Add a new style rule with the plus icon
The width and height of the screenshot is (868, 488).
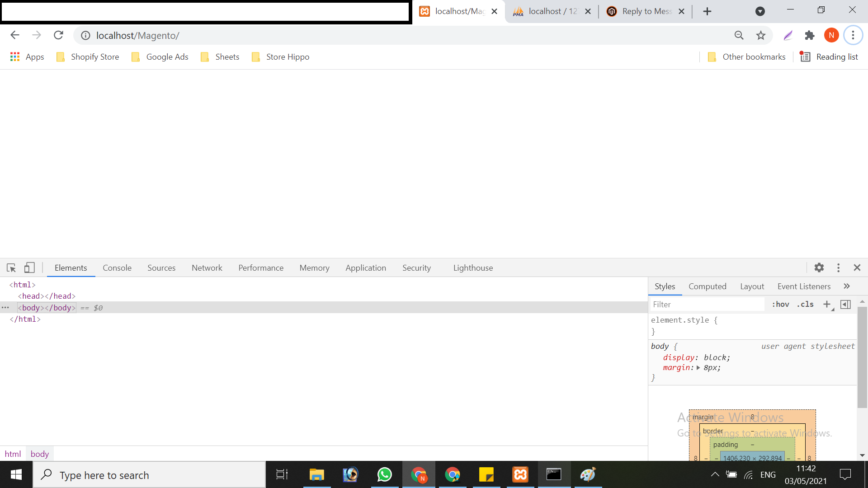(x=827, y=304)
